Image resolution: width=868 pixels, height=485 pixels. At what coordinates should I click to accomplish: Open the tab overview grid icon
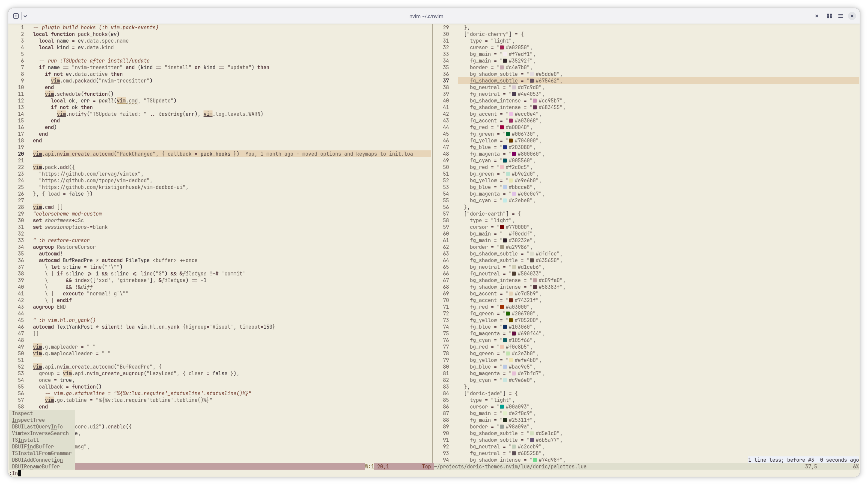[x=829, y=16]
